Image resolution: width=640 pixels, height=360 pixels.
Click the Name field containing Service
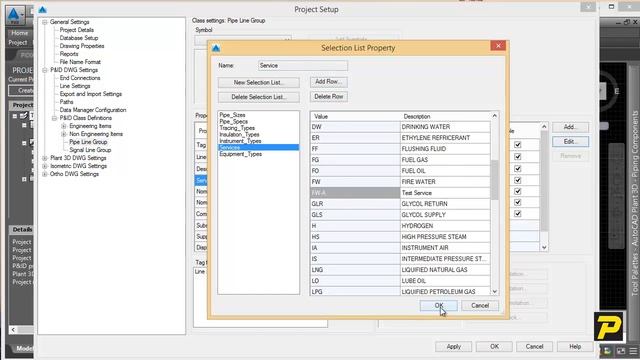[x=303, y=65]
